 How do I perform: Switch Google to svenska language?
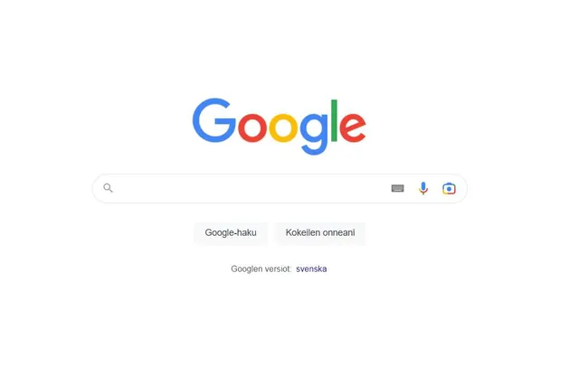311,268
